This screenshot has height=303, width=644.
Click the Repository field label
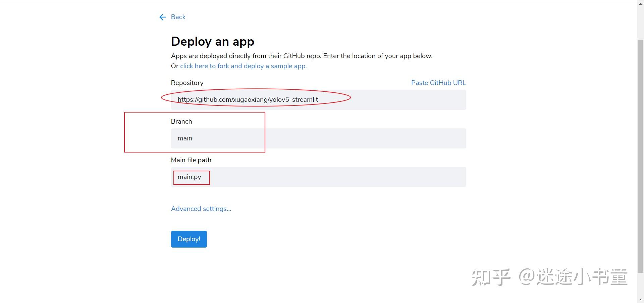pos(187,83)
